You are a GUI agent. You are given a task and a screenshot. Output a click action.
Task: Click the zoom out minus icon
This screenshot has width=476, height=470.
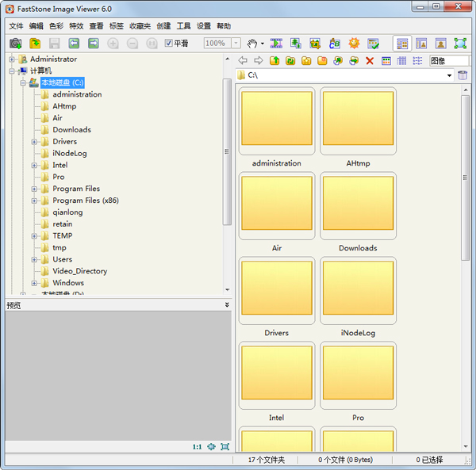132,44
